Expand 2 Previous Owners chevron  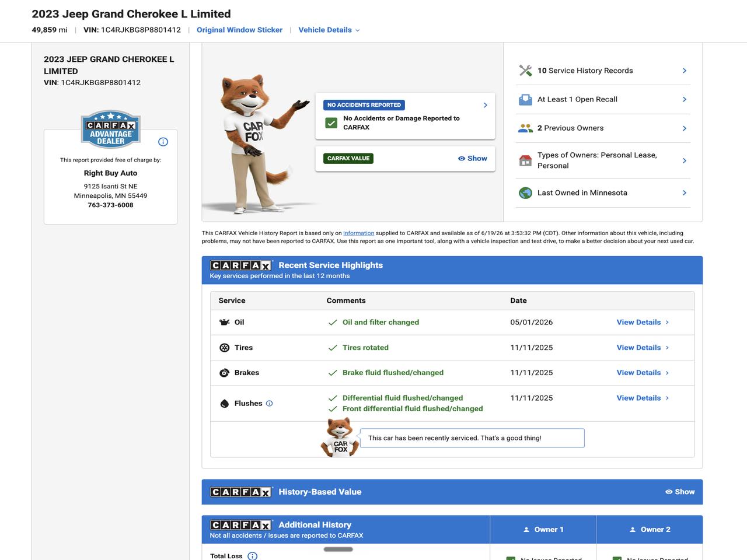coord(685,128)
